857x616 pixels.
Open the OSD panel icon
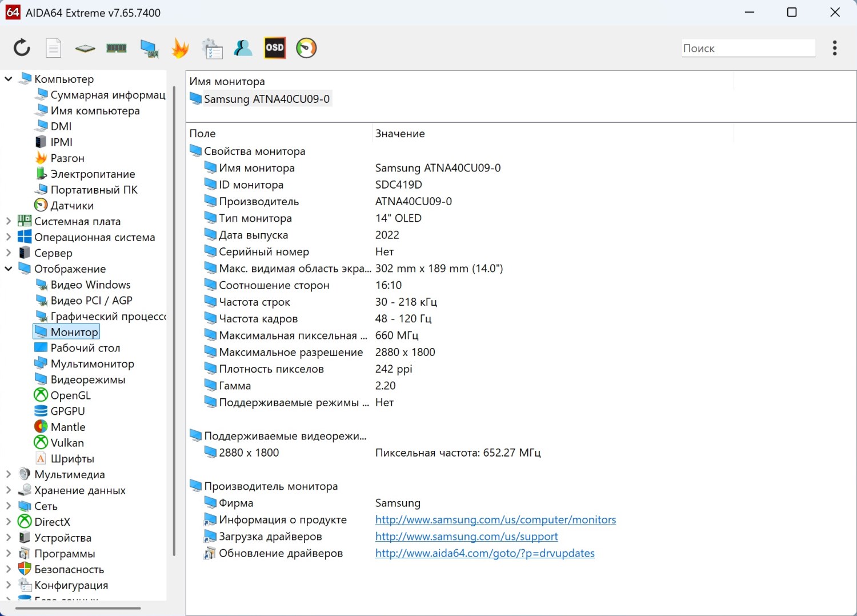coord(274,48)
